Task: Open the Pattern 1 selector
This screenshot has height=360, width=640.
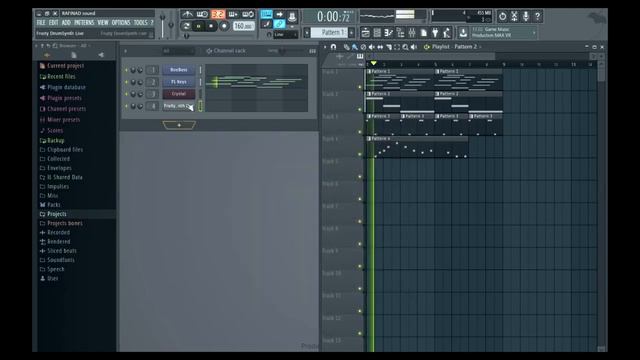Action: [x=329, y=32]
